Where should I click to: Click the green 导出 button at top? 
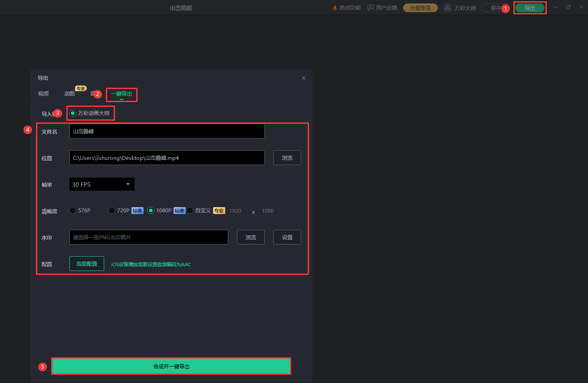(530, 8)
